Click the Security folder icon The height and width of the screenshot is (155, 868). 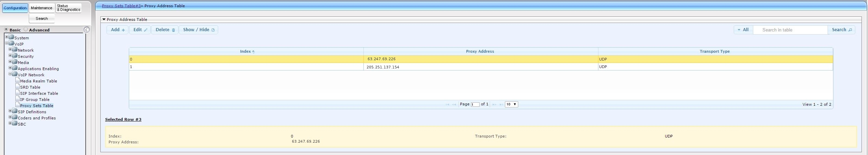(x=15, y=55)
